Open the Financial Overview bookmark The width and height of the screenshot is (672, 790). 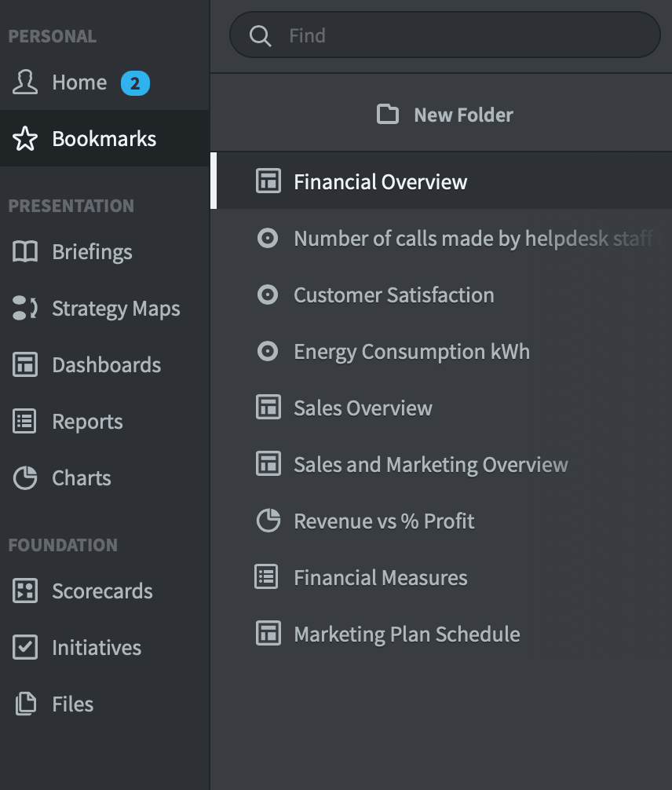441,181
